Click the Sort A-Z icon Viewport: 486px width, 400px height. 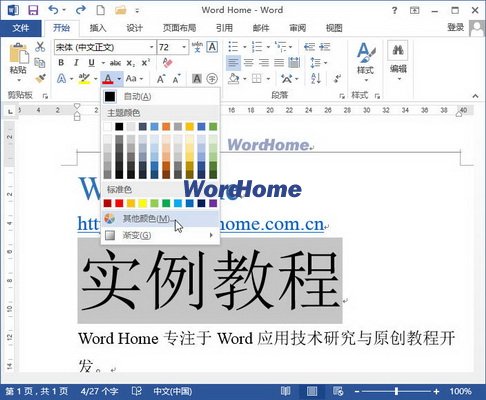[x=316, y=79]
